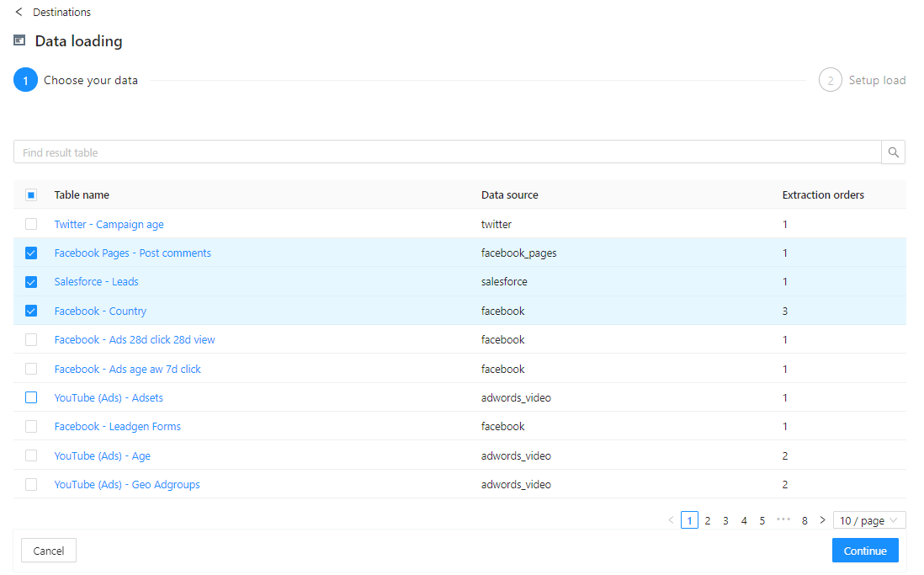Open the Facebook - Country link

point(100,311)
